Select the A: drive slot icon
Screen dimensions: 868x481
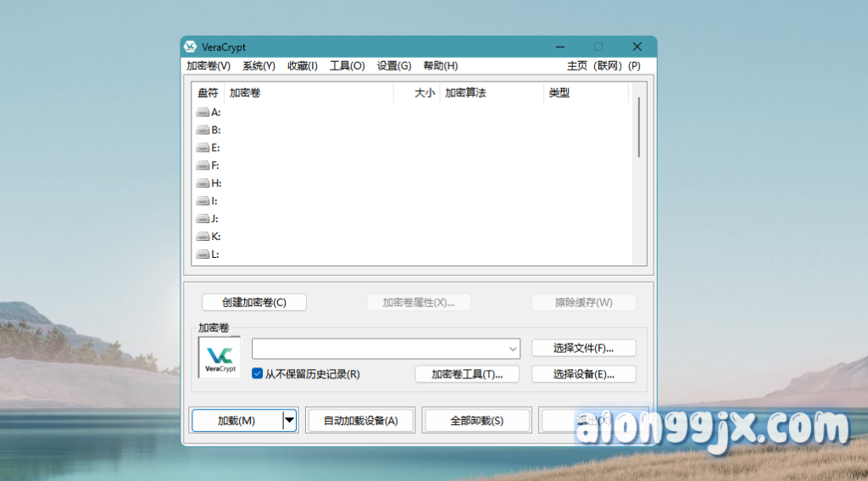pyautogui.click(x=203, y=112)
